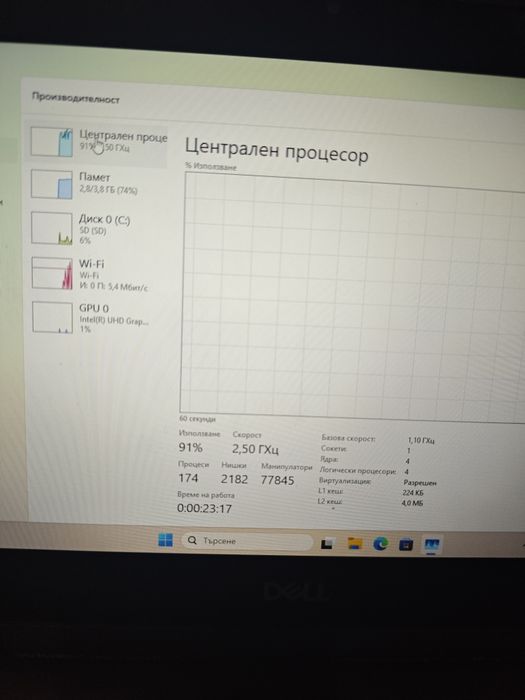Click the 1,10 ГХц base speed value
Image resolution: width=525 pixels, height=700 pixels.
point(421,440)
